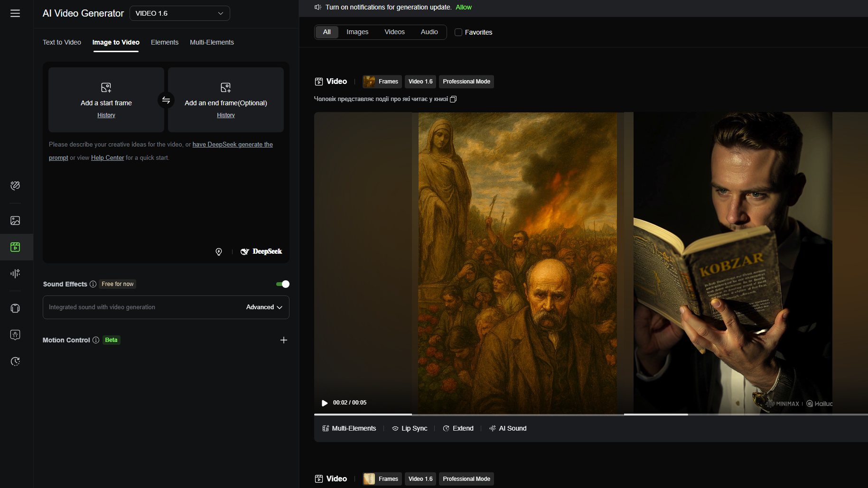
Task: Click Video 1.6 tag on first video
Action: click(x=420, y=82)
